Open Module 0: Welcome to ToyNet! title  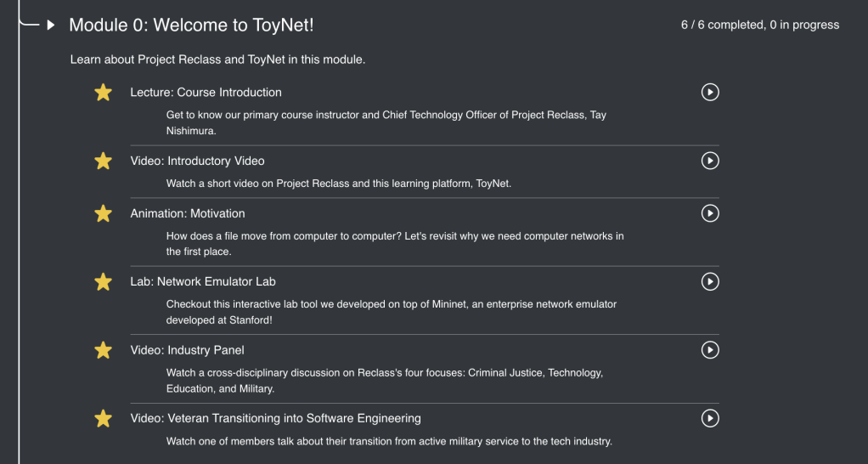[191, 25]
